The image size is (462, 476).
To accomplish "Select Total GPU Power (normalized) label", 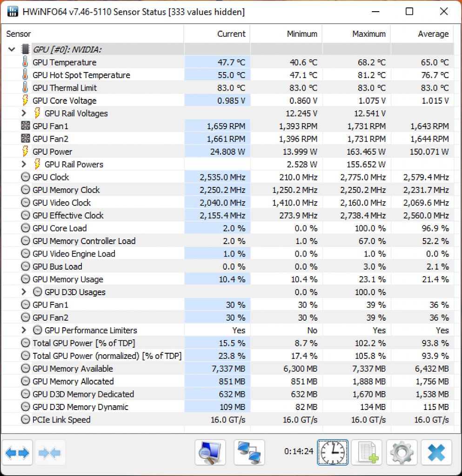I will (107, 356).
